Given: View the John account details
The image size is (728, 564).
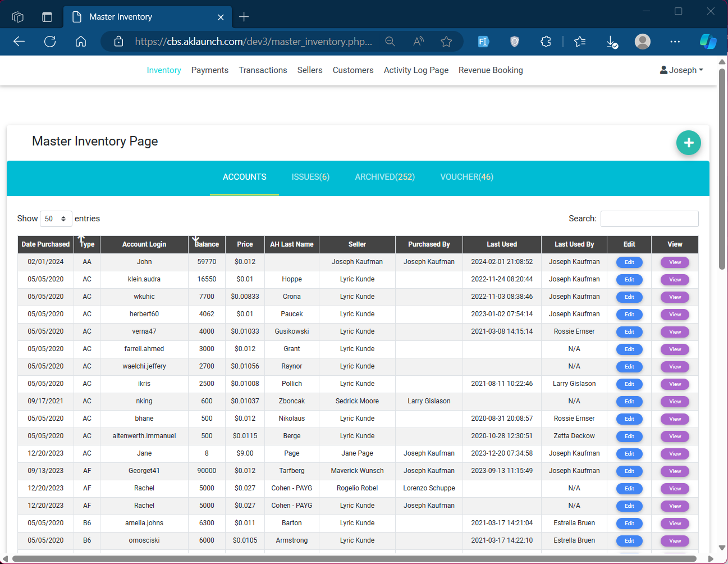Looking at the screenshot, I should (675, 262).
